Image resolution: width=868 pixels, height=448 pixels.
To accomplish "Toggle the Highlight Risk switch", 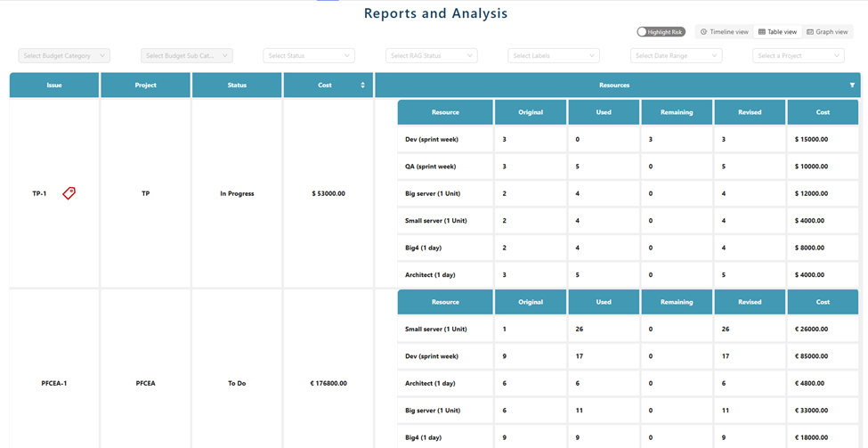I will coord(660,32).
